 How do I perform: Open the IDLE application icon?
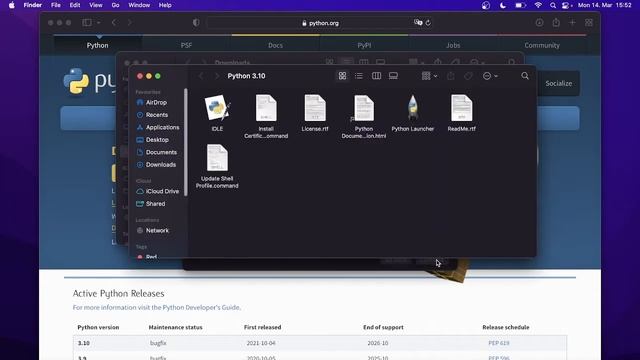(x=217, y=108)
